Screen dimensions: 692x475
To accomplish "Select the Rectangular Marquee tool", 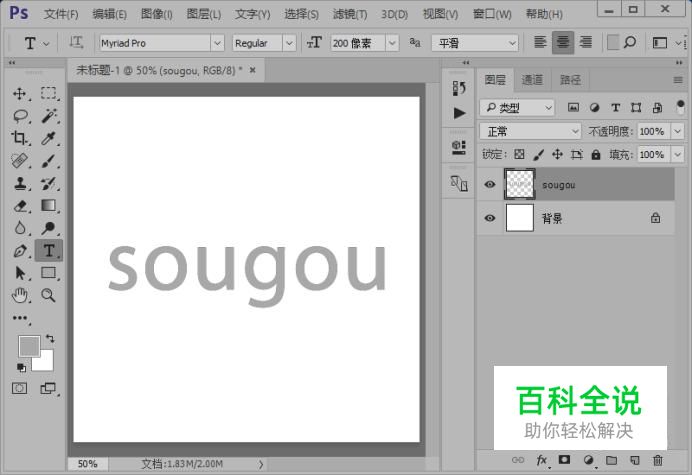I will [49, 94].
